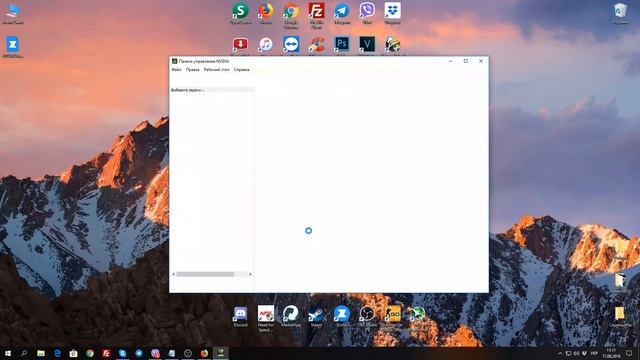The height and width of the screenshot is (360, 640).
Task: Open the volume control in system tray
Action: pos(576,353)
